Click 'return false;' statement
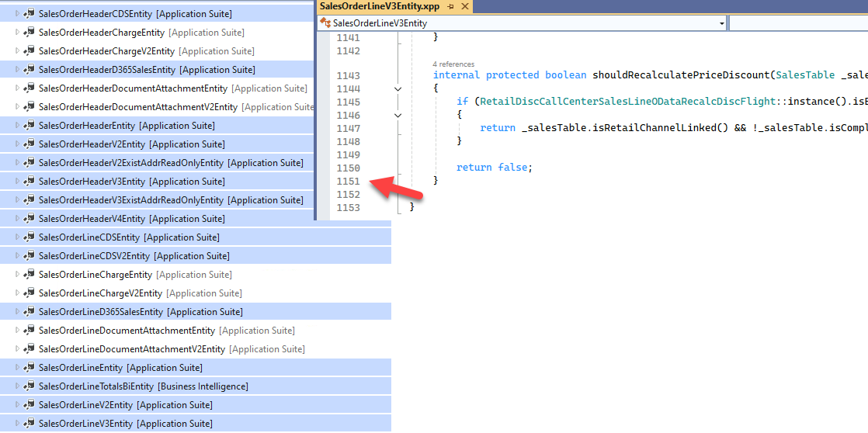The image size is (868, 433). [x=494, y=167]
